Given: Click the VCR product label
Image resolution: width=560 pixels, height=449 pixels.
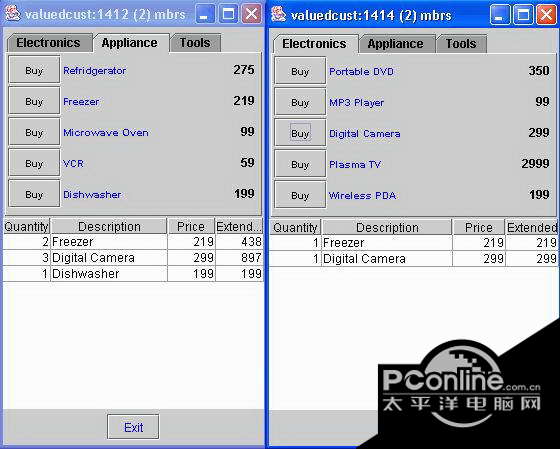Looking at the screenshot, I should coord(73,164).
